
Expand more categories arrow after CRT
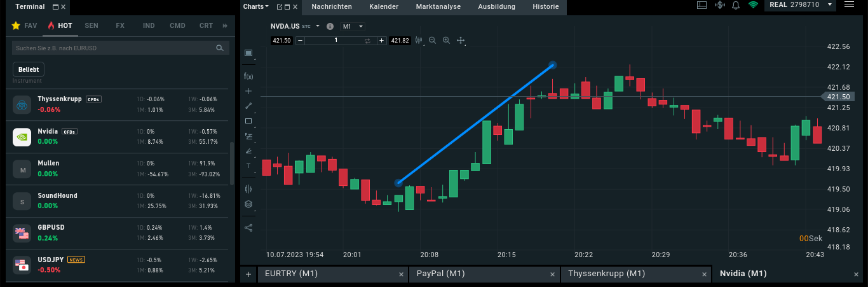click(224, 25)
